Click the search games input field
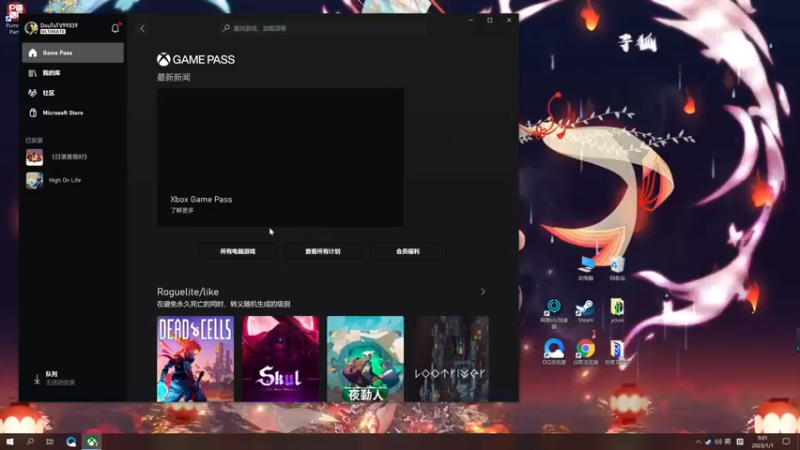This screenshot has width=800, height=450. pos(324,29)
